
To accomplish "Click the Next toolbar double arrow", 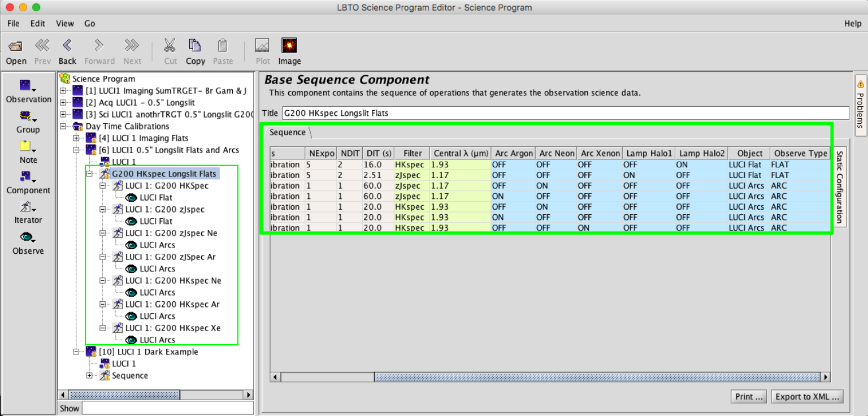I will click(132, 45).
